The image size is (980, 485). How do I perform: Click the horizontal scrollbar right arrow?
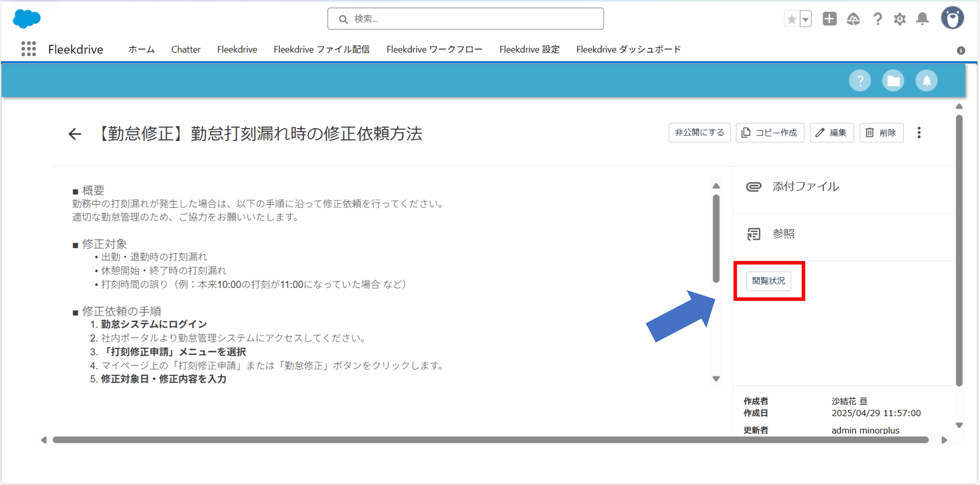pos(944,440)
